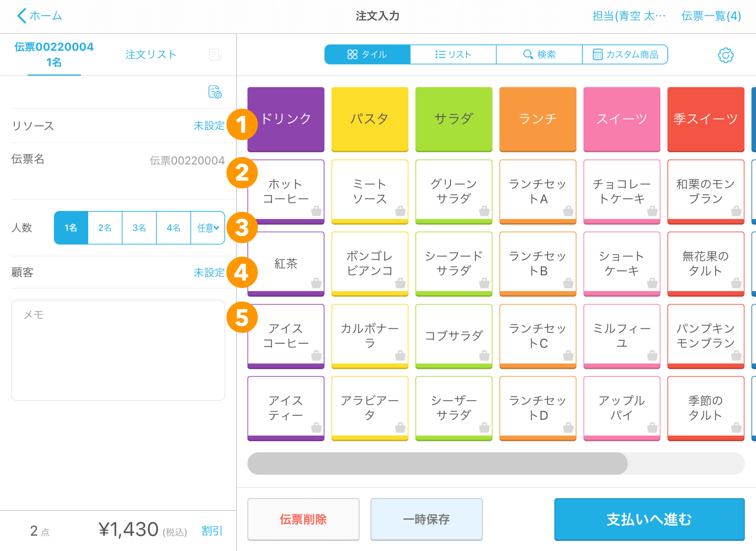
Task: Select the orange ランチ category tile
Action: (538, 119)
